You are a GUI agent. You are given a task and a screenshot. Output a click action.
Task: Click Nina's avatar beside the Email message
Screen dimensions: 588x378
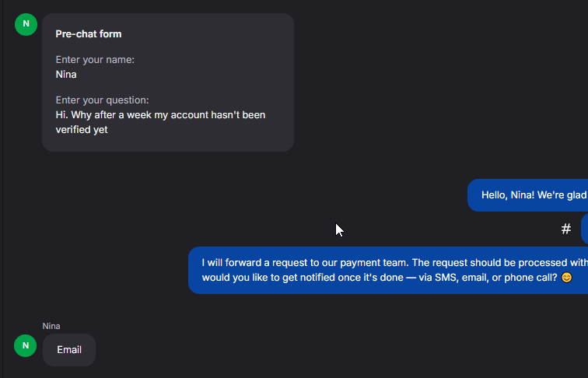26,345
